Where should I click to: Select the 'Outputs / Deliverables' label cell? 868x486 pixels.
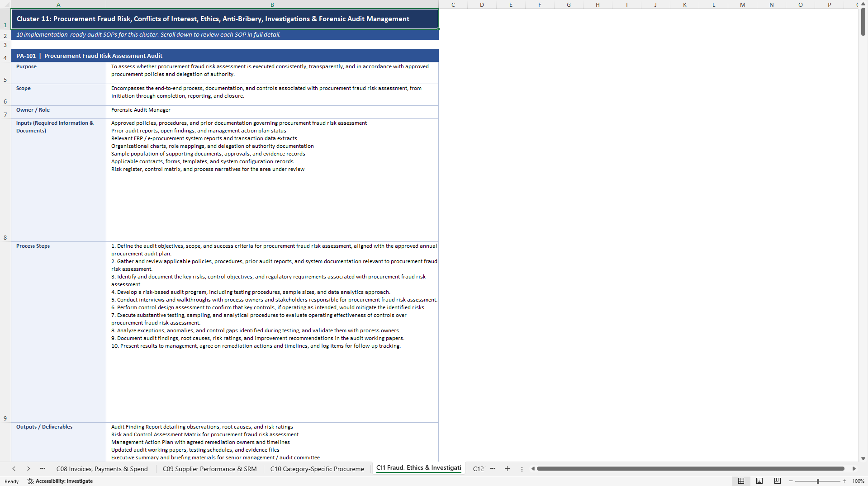coord(58,442)
